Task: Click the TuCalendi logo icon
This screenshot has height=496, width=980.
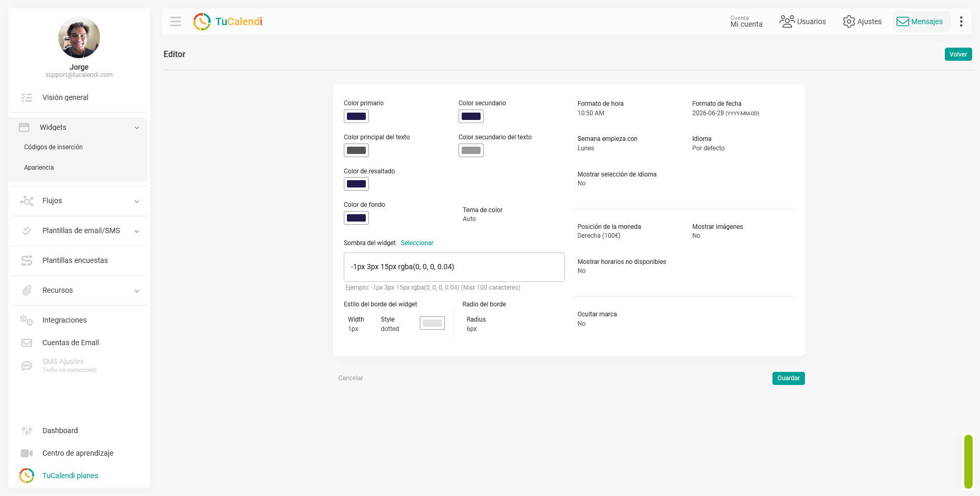Action: coord(202,21)
